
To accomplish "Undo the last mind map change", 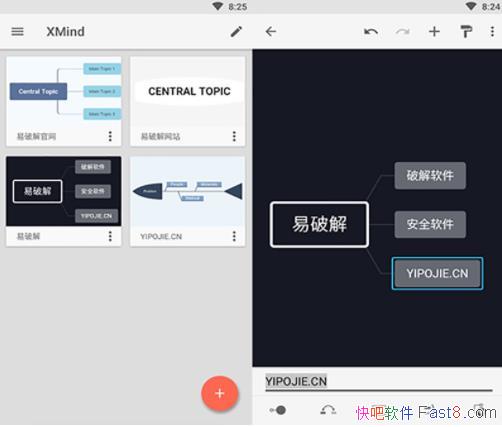I will point(371,32).
